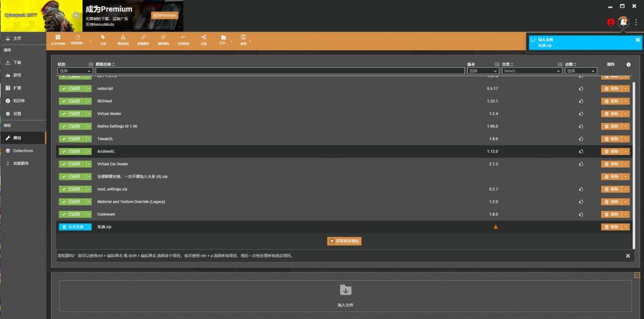
Task: Open table settings gear icon
Action: 628,65
